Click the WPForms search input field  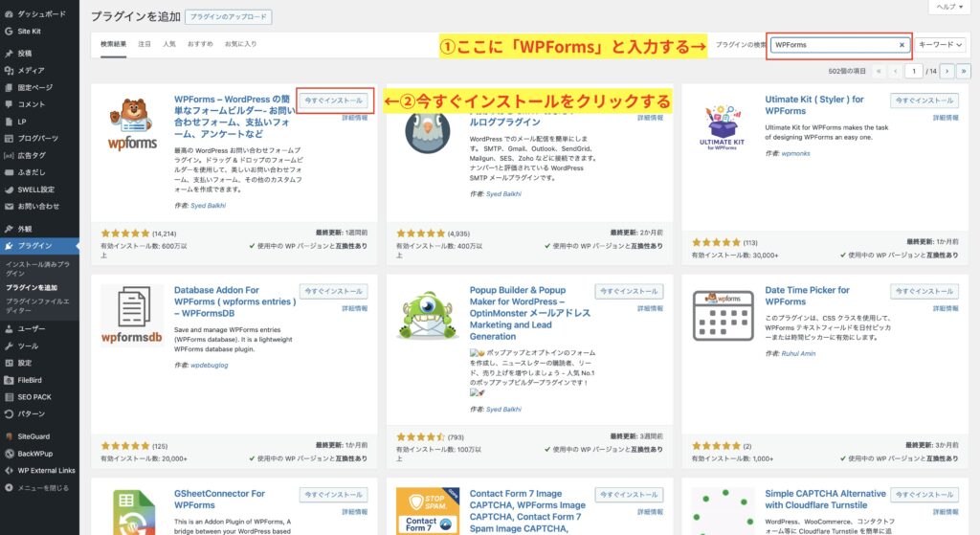tap(833, 45)
